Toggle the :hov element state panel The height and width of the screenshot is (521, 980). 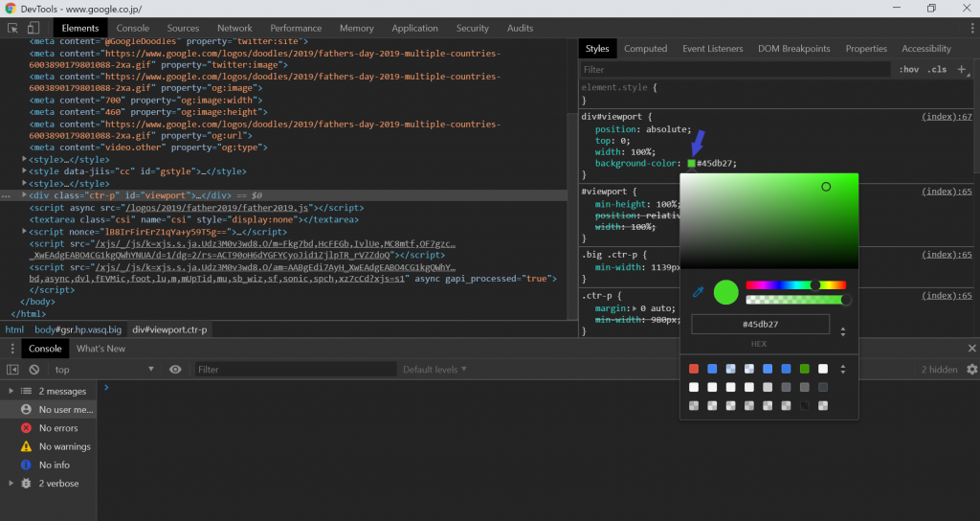909,69
